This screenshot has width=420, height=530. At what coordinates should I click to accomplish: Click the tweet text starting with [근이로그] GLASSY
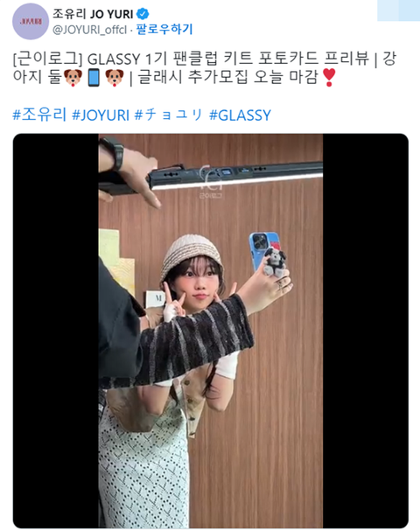(x=205, y=68)
